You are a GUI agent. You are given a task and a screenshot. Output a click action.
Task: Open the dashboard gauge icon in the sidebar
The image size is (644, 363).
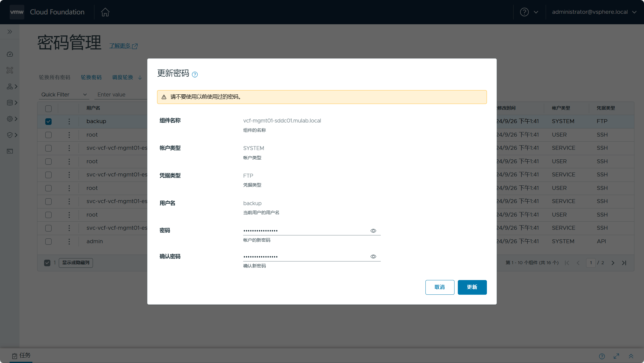pyautogui.click(x=10, y=54)
